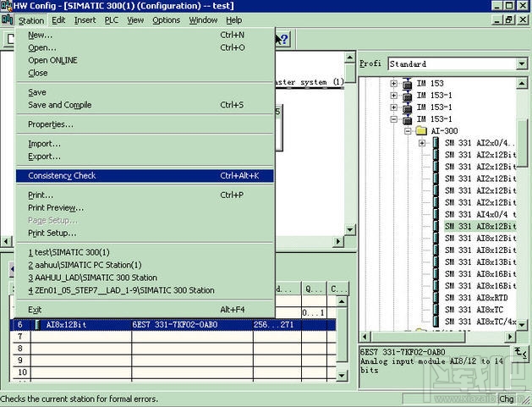This screenshot has height=407, width=532.
Task: Click the catalog info pin icon beside the description
Action: pos(520,353)
